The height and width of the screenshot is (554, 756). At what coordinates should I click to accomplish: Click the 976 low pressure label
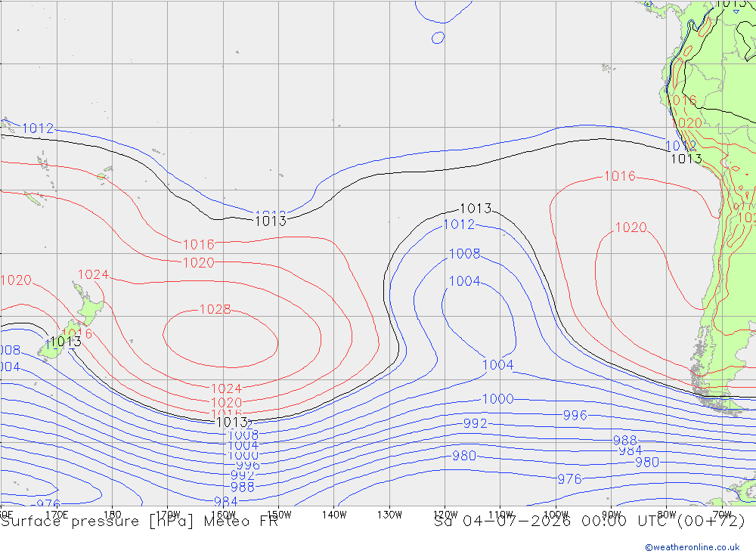[x=569, y=478]
